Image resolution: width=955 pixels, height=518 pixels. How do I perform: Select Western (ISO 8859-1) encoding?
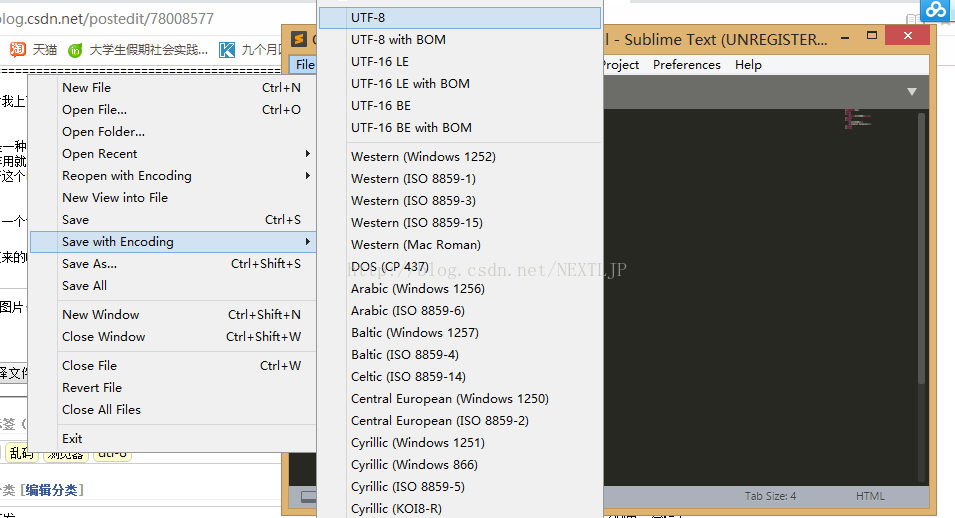[460, 179]
